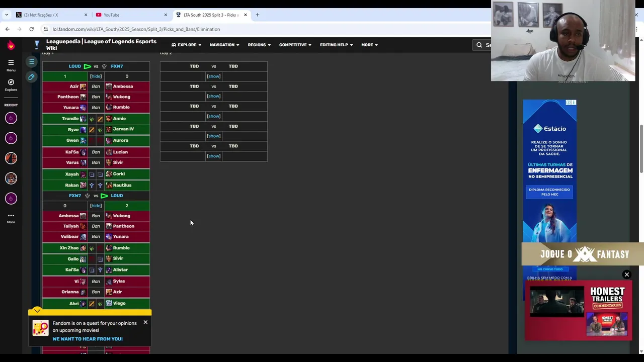
Task: Click the Lucian champion icon
Action: click(x=109, y=152)
